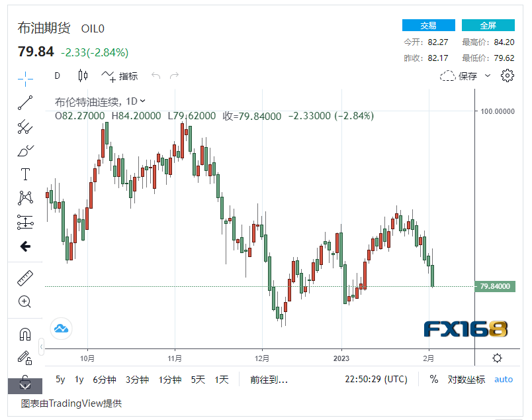
Task: Click the 100.00000 price axis label
Action: coord(498,111)
